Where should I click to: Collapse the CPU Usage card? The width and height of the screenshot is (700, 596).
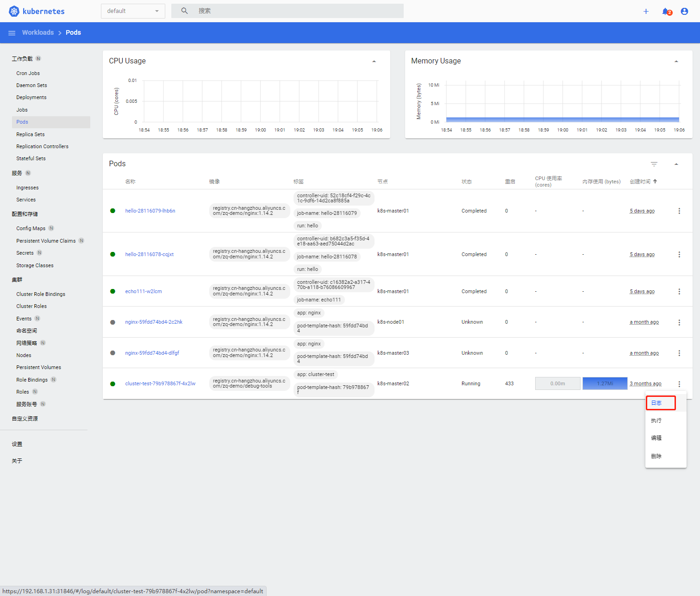[x=374, y=61]
